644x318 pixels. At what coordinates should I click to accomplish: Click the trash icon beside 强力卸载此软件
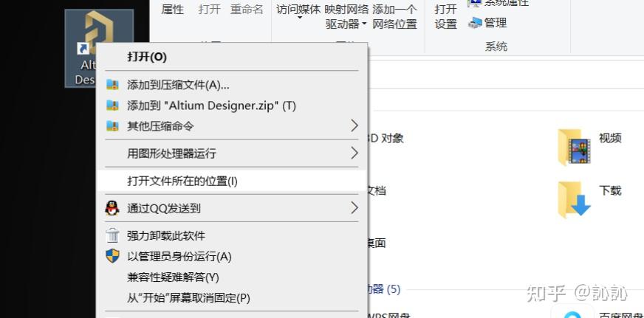click(x=112, y=235)
